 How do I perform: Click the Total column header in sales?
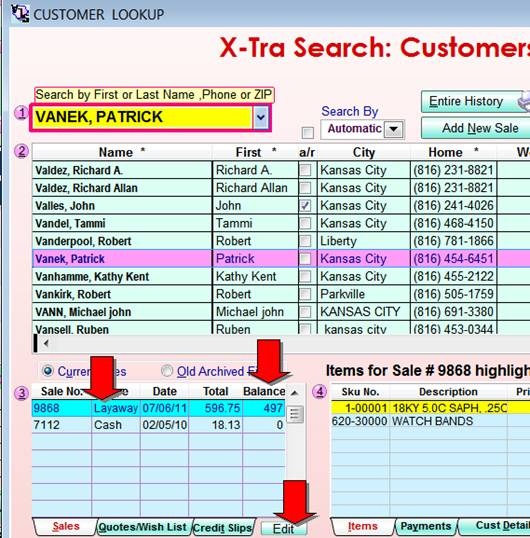pos(215,391)
